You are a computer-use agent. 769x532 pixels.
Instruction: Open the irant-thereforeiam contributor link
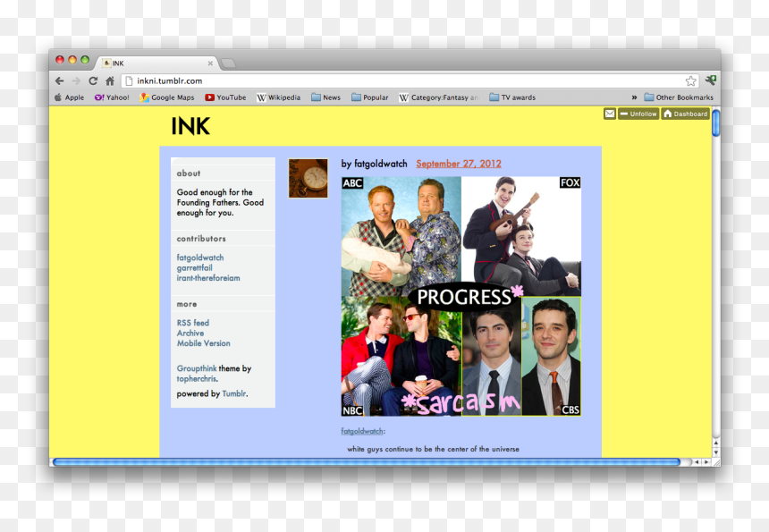click(x=208, y=278)
